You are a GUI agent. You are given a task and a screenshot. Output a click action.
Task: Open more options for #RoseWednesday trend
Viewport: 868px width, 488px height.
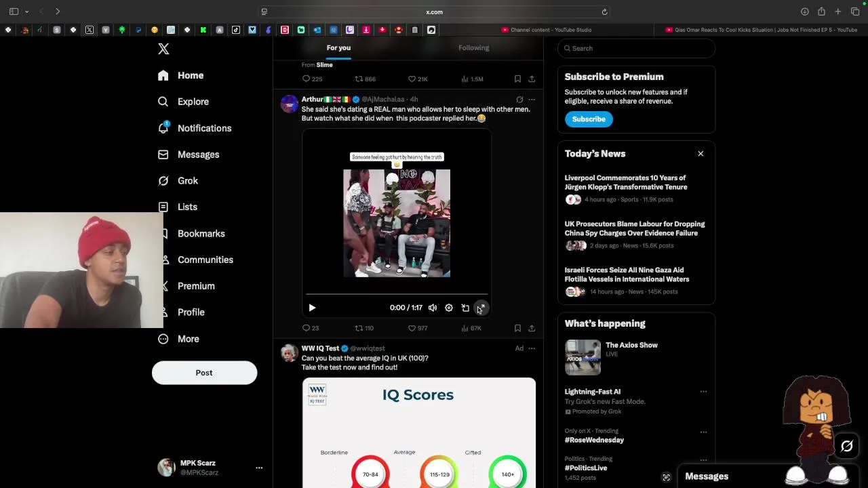703,432
